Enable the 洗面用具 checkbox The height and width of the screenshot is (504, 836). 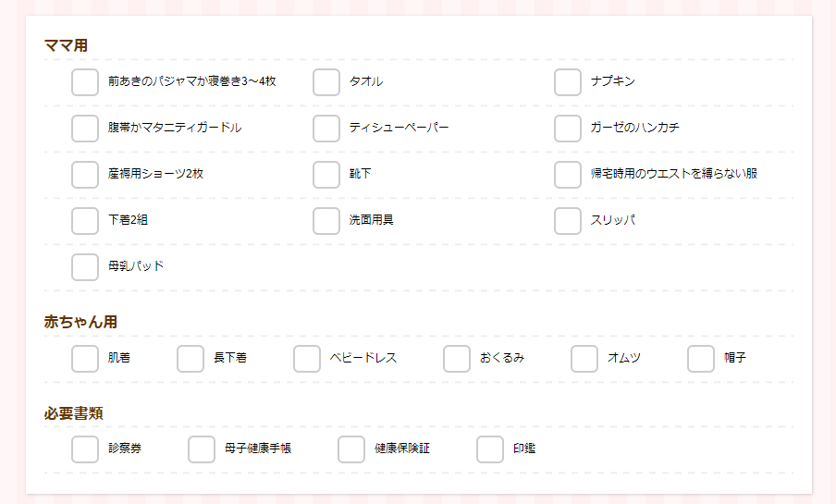(x=326, y=221)
